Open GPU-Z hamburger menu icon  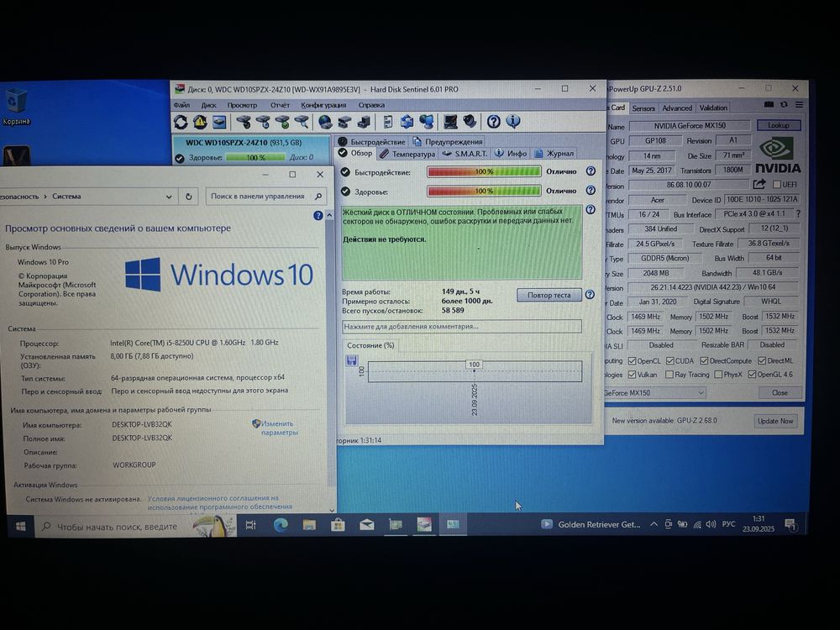click(x=799, y=104)
